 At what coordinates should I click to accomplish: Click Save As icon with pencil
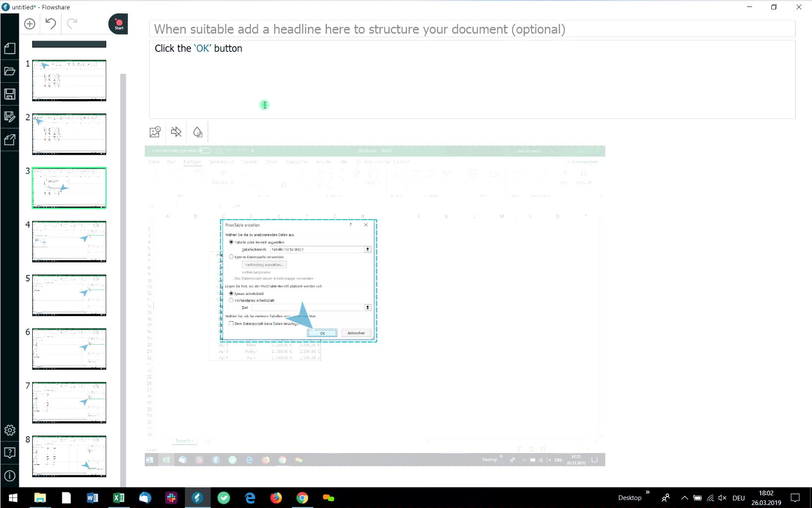click(x=9, y=117)
